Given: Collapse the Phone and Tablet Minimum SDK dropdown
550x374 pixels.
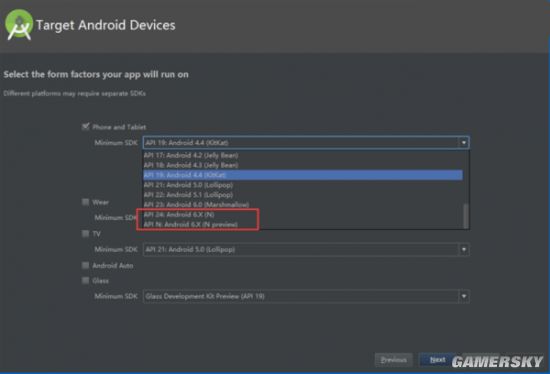Looking at the screenshot, I should [x=464, y=143].
